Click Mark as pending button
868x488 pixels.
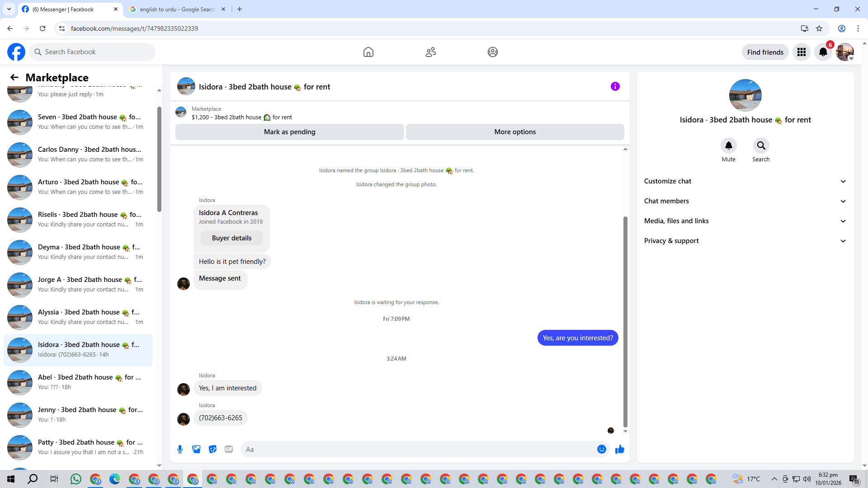pyautogui.click(x=289, y=132)
